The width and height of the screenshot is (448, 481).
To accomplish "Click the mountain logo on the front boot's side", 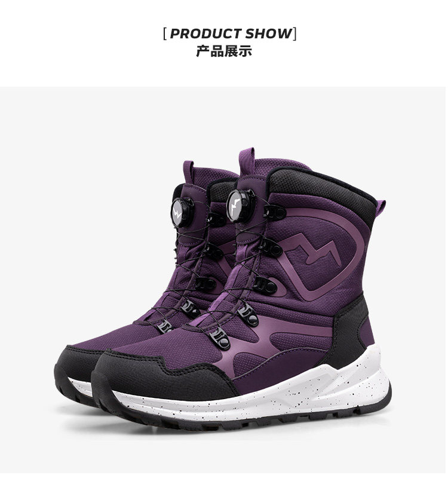I will (x=314, y=249).
